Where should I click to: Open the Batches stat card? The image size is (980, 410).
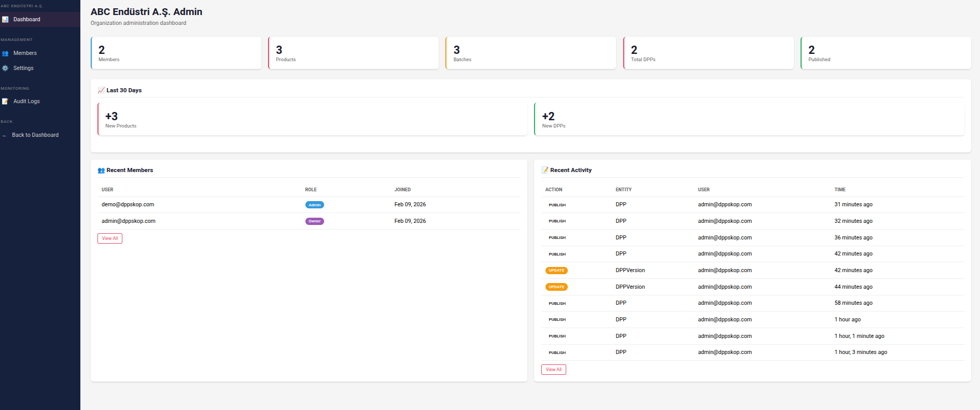tap(531, 53)
